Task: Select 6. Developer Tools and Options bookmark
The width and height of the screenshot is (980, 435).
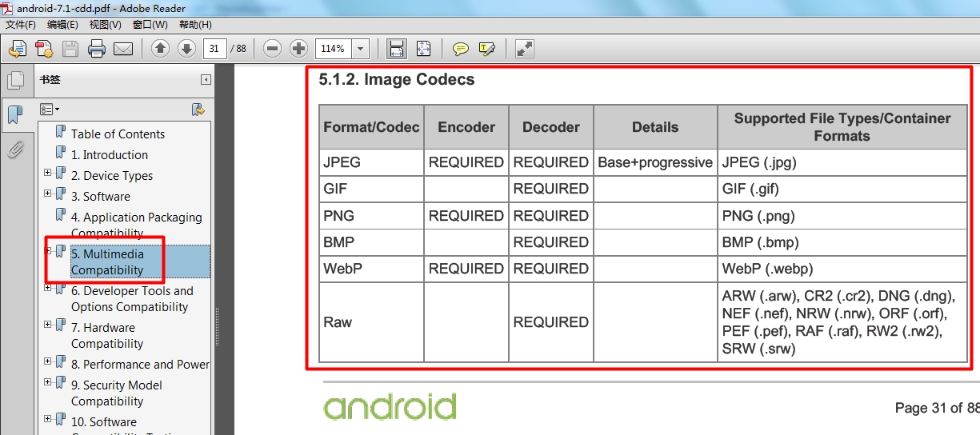Action: pyautogui.click(x=132, y=299)
